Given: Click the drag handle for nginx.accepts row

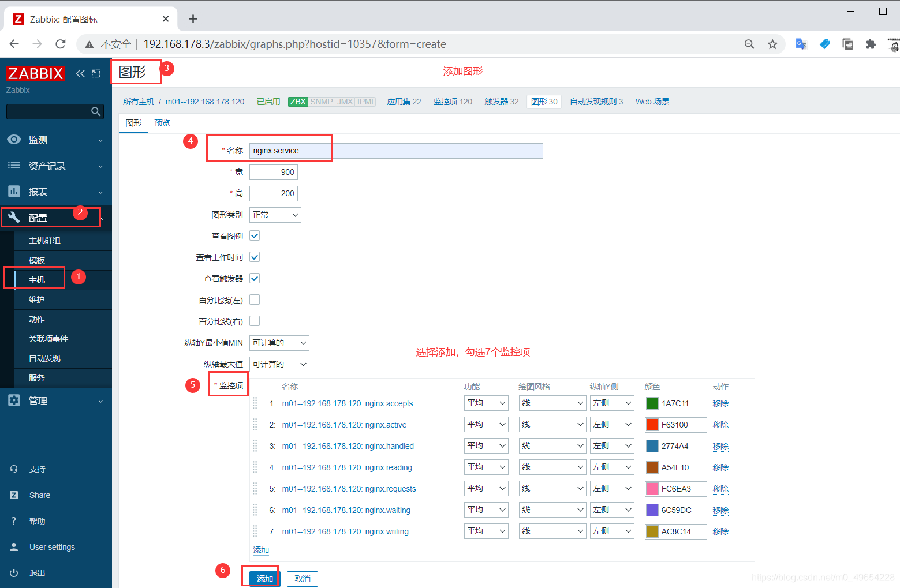Looking at the screenshot, I should [255, 403].
